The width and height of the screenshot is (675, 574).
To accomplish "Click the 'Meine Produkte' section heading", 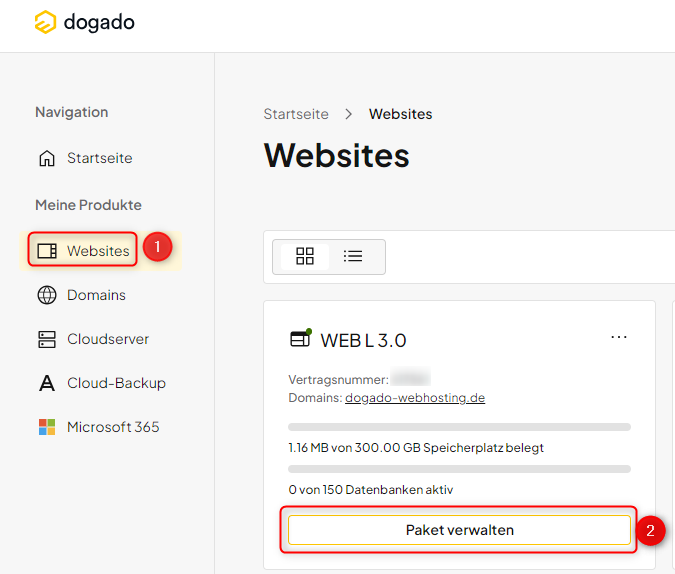I will pos(88,205).
